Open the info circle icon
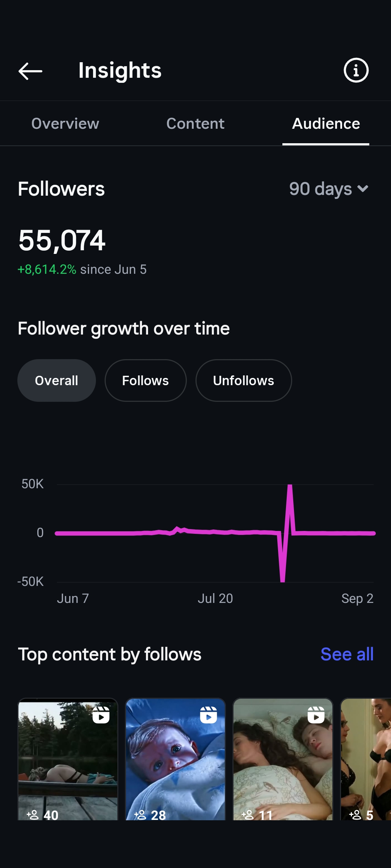The image size is (391, 868). pyautogui.click(x=356, y=70)
